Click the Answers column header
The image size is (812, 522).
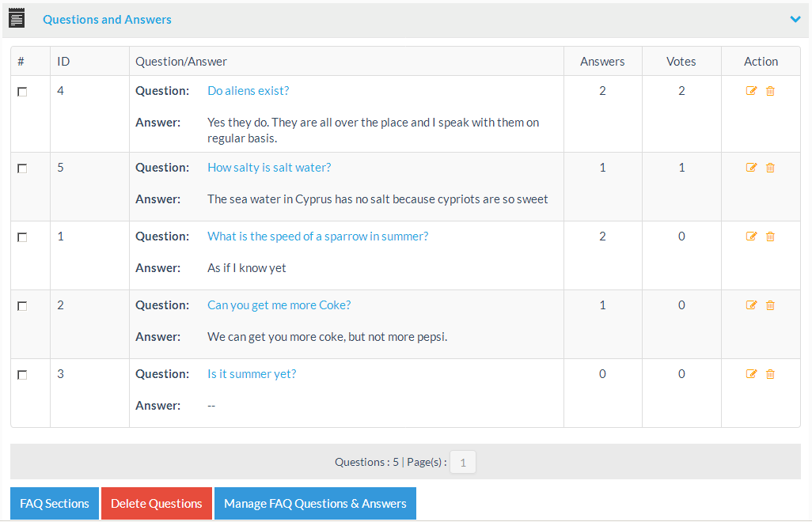pos(601,62)
